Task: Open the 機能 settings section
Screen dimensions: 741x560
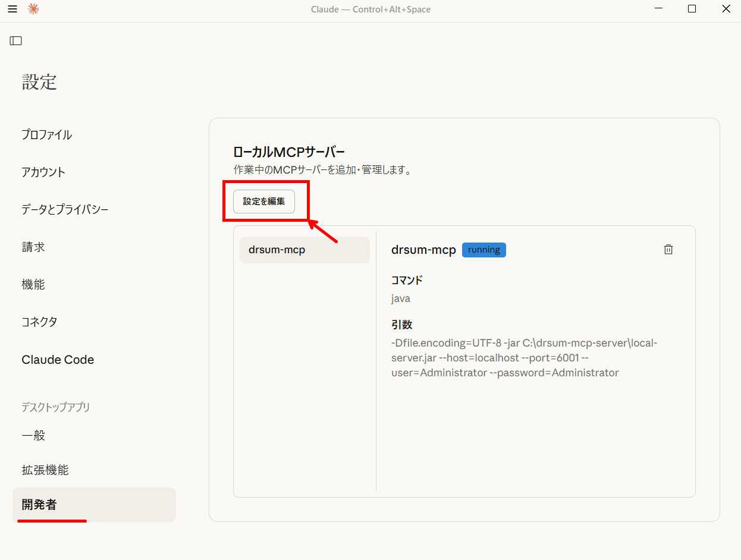Action: pos(33,285)
